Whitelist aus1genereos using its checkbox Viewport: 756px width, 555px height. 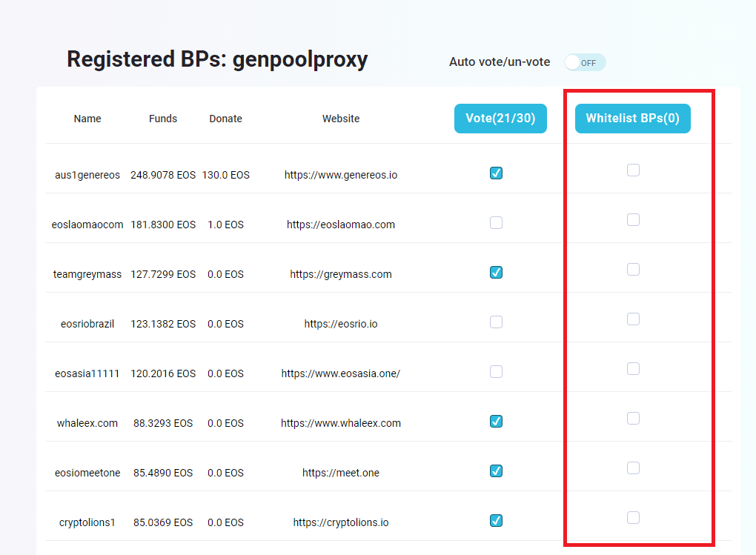[633, 170]
